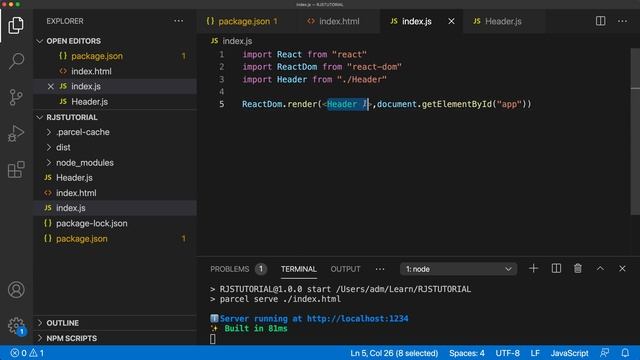Screen dimensions: 640x360
Task: Open the terminal selector dropdown 1: node
Action: pos(458,269)
